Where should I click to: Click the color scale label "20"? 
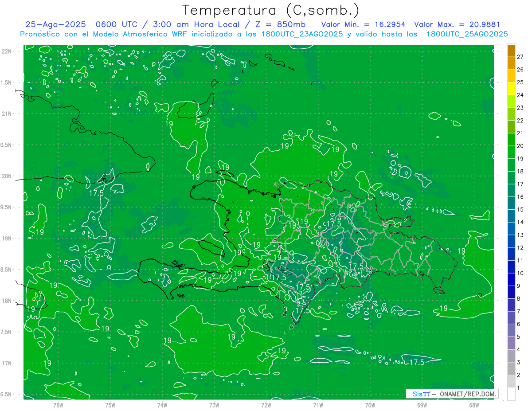[x=520, y=146]
